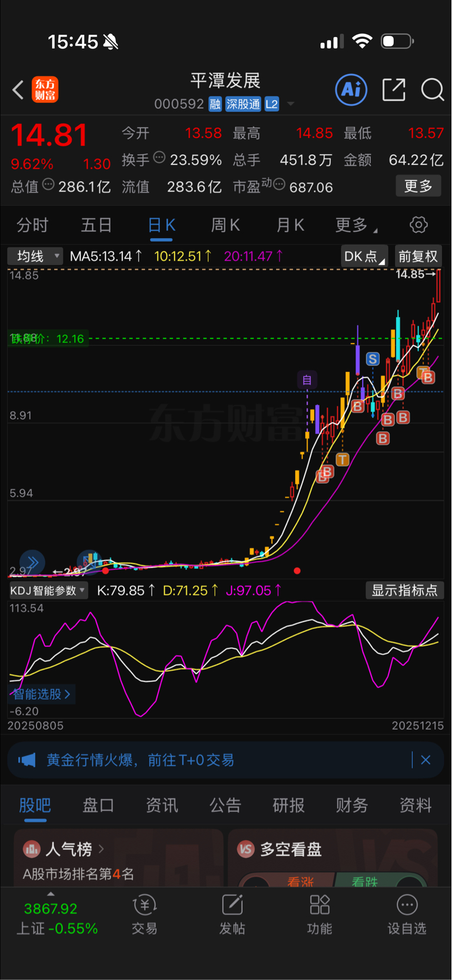Open the 东方财富 orange logo
This screenshot has height=980, width=452.
click(45, 89)
